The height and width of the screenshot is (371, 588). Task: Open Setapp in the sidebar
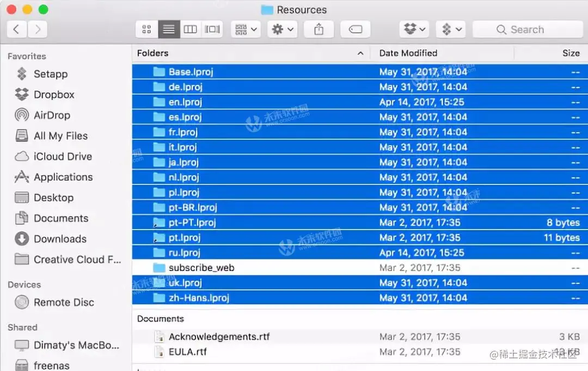[x=51, y=74]
